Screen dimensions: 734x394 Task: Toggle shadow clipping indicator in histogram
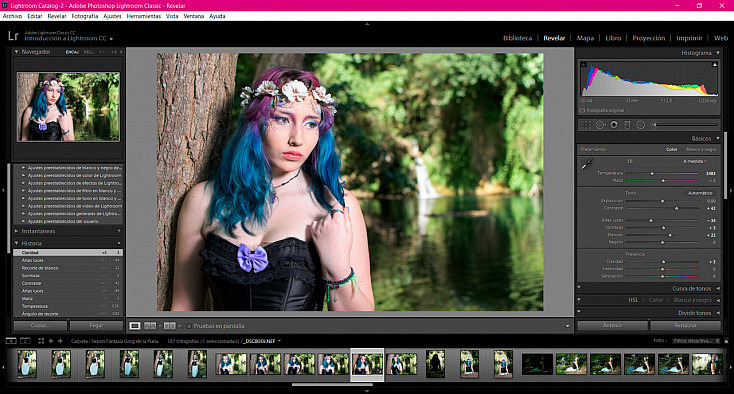[x=583, y=65]
